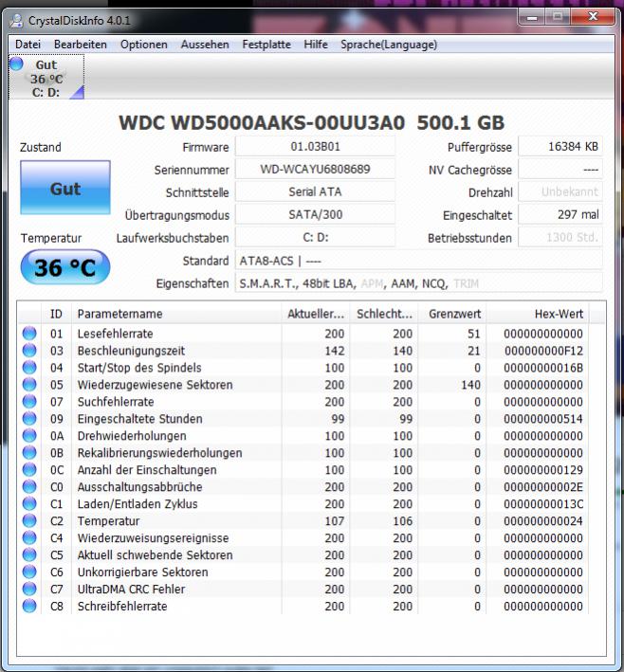624x672 pixels.
Task: Click the Puffergrösse field 16384 KB
Action: point(560,147)
